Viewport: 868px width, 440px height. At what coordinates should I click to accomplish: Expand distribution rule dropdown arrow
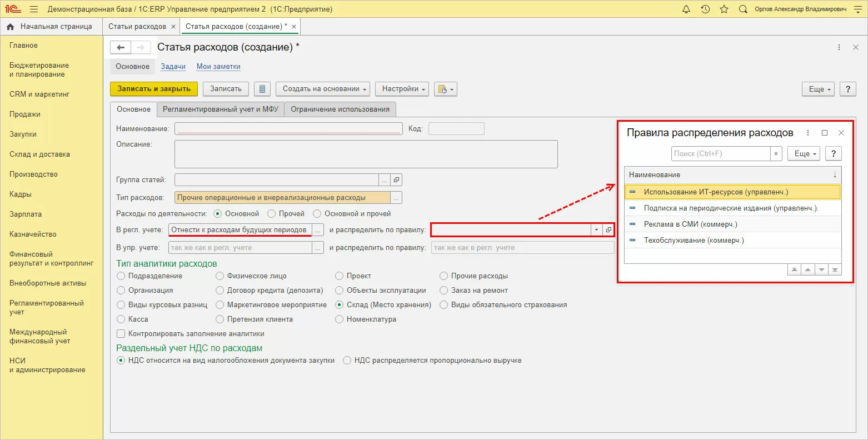(x=597, y=230)
